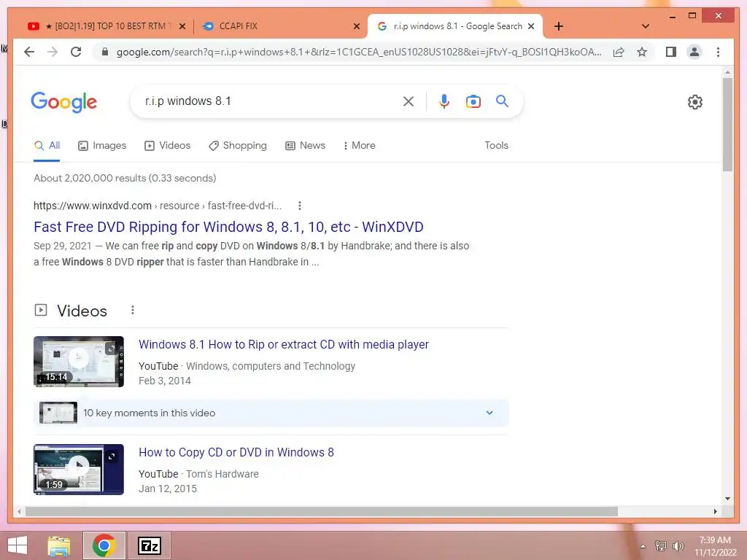Image resolution: width=747 pixels, height=560 pixels.
Task: Go back to the previous page
Action: pos(29,52)
